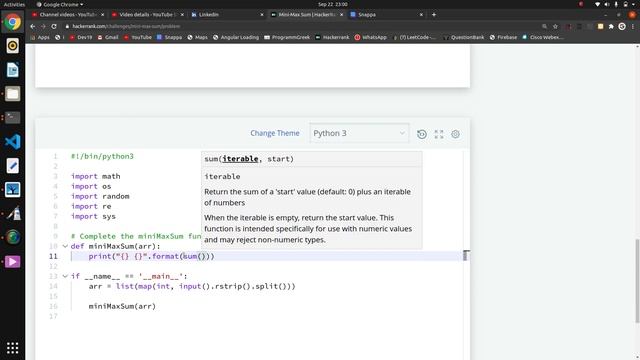Toggle fullscreen editor mode icon
The image size is (640, 360).
[x=439, y=134]
